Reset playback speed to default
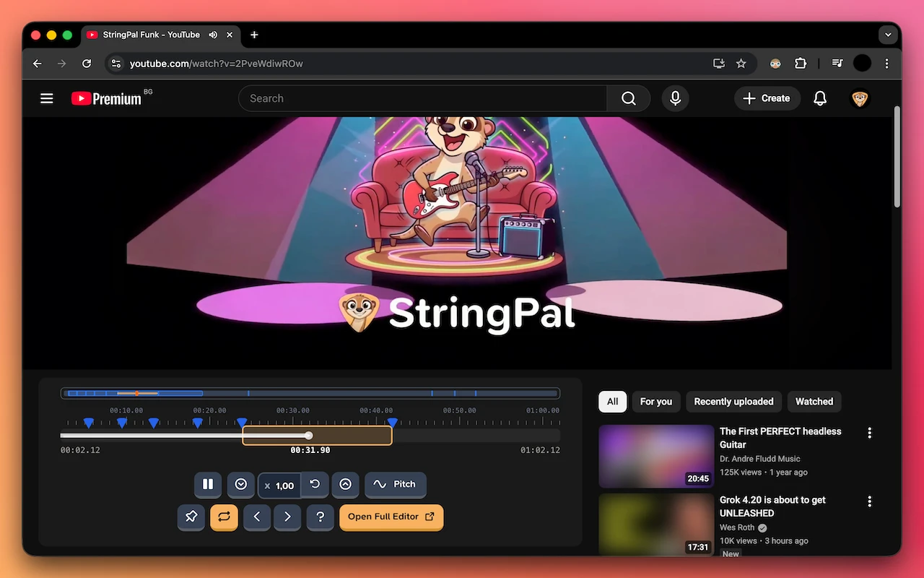Image resolution: width=924 pixels, height=578 pixels. pyautogui.click(x=315, y=485)
